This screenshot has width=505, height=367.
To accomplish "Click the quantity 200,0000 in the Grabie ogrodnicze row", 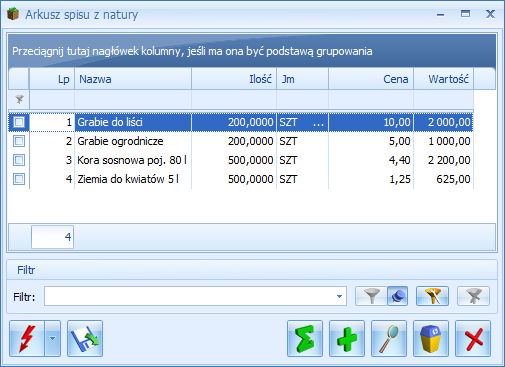I will pos(234,141).
